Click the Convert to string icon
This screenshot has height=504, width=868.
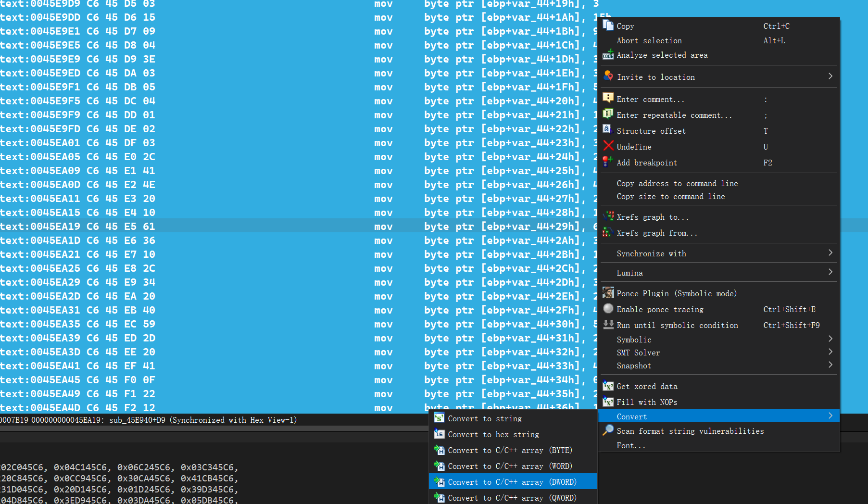tap(439, 418)
